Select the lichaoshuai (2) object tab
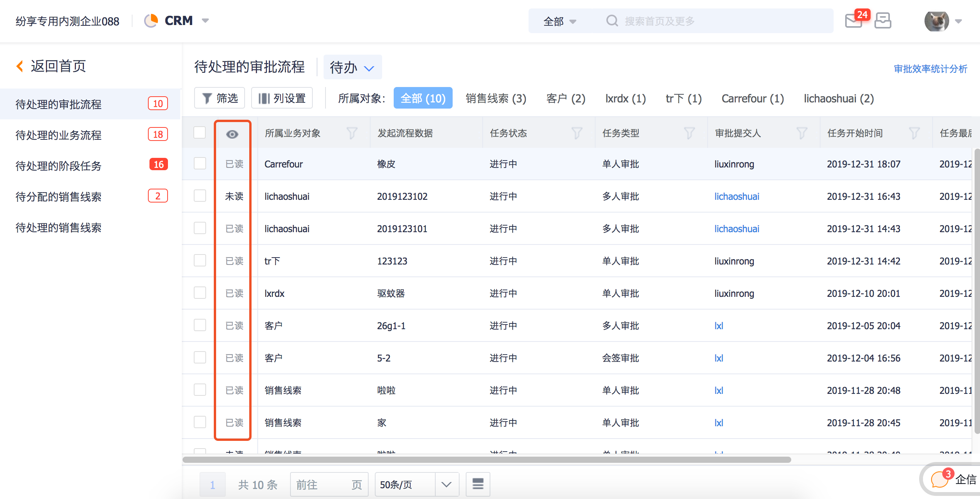This screenshot has height=499, width=980. coord(839,99)
